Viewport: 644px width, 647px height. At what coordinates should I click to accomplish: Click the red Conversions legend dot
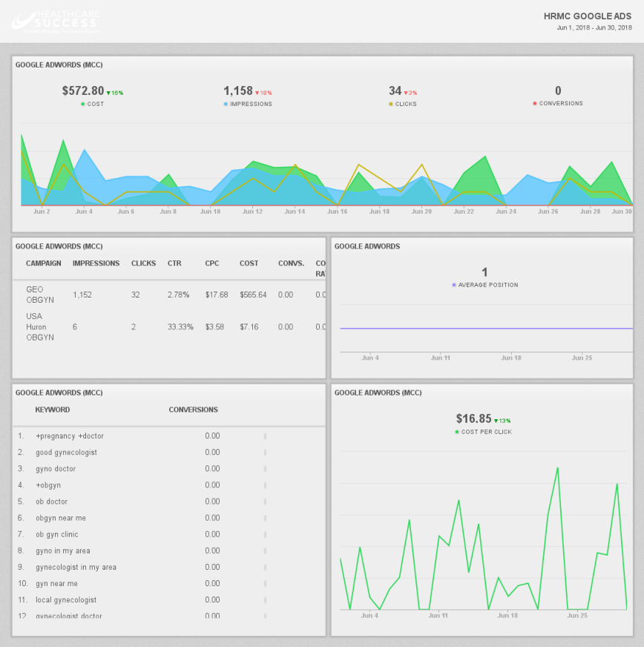[x=535, y=103]
